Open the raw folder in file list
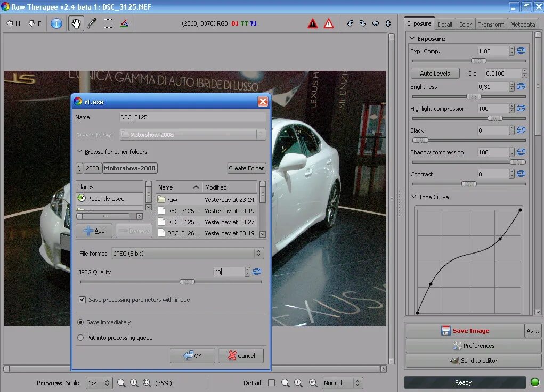 pyautogui.click(x=206, y=200)
